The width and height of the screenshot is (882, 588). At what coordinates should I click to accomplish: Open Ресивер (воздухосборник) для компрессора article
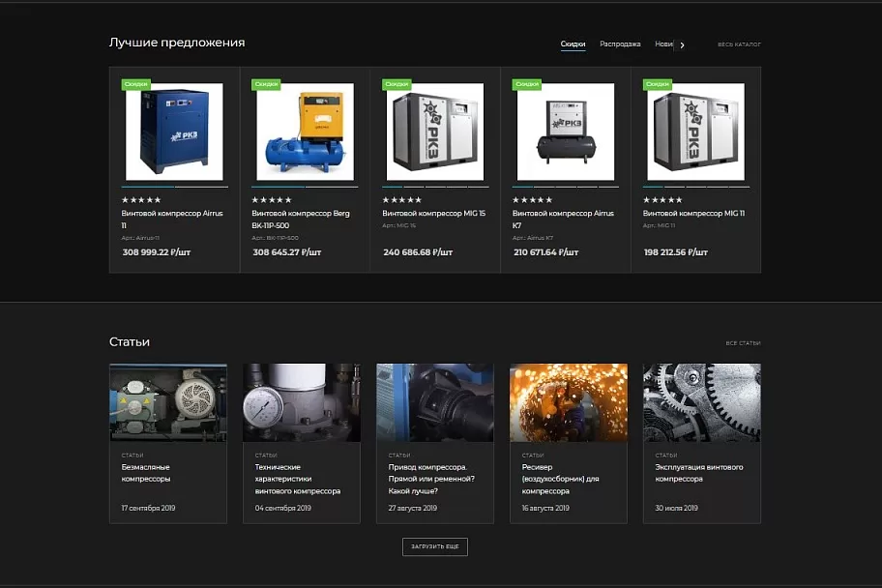560,479
